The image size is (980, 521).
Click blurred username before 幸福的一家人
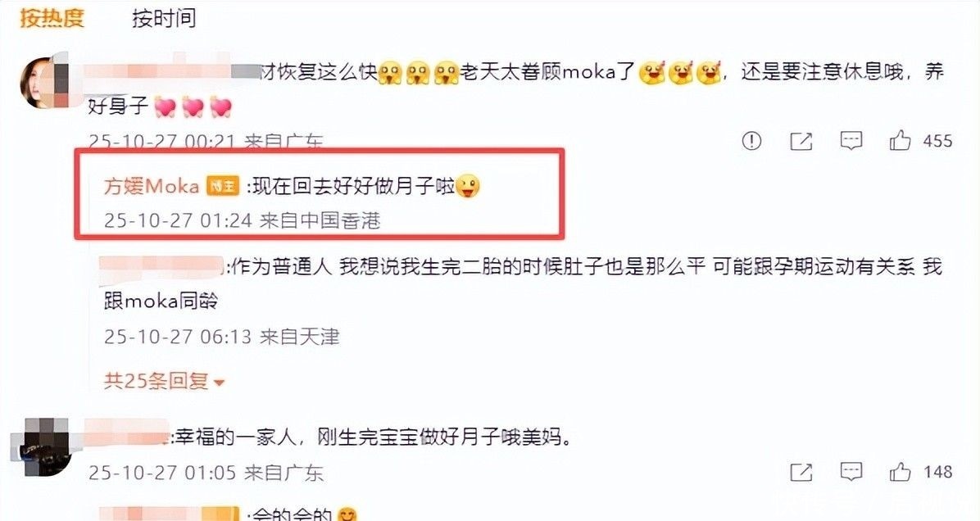click(x=128, y=437)
